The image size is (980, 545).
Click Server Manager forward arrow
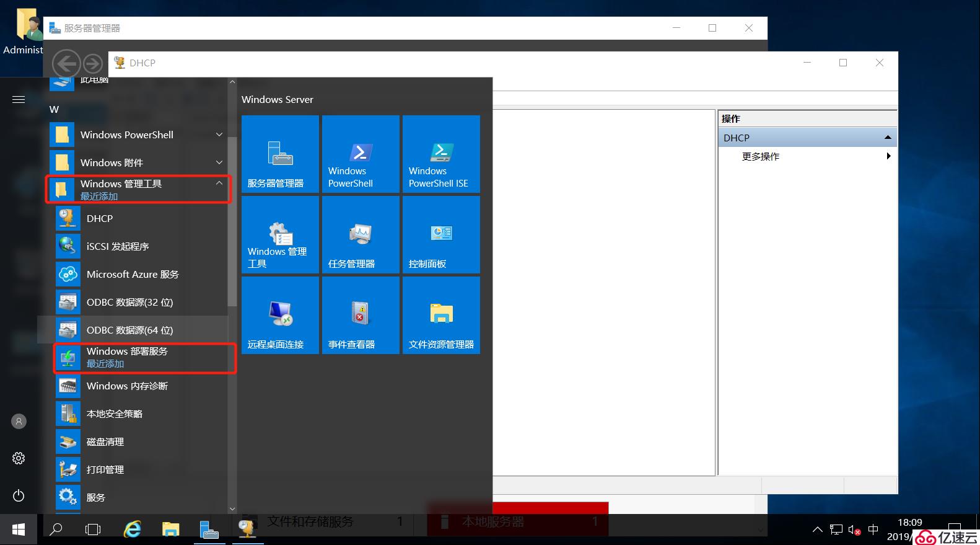click(93, 63)
